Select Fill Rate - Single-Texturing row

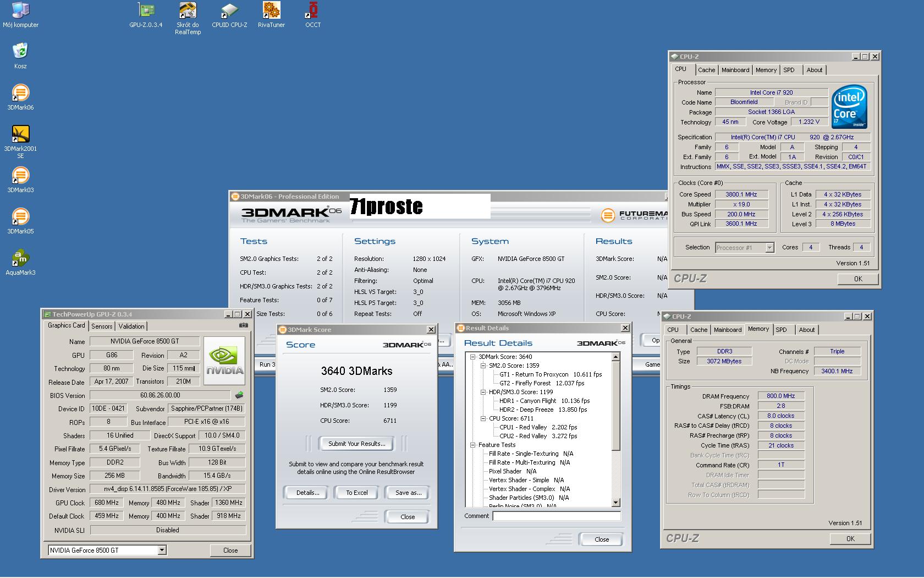click(531, 454)
